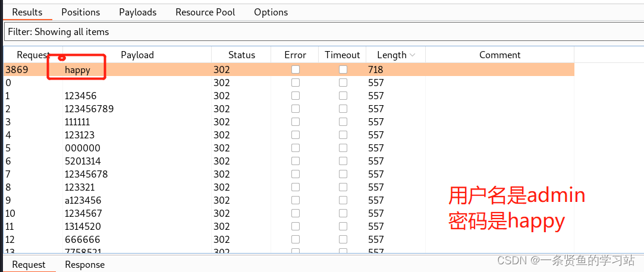Click the Request column header
The height and width of the screenshot is (272, 644).
[33, 55]
